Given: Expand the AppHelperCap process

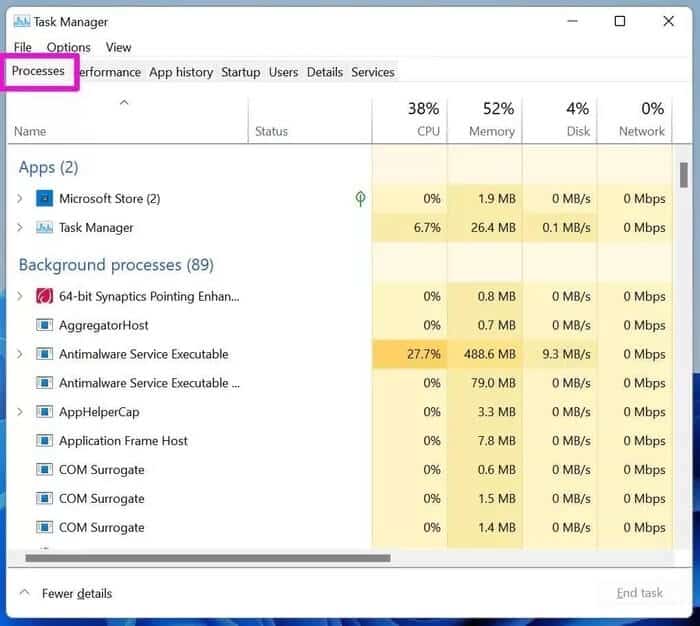Looking at the screenshot, I should [x=20, y=412].
